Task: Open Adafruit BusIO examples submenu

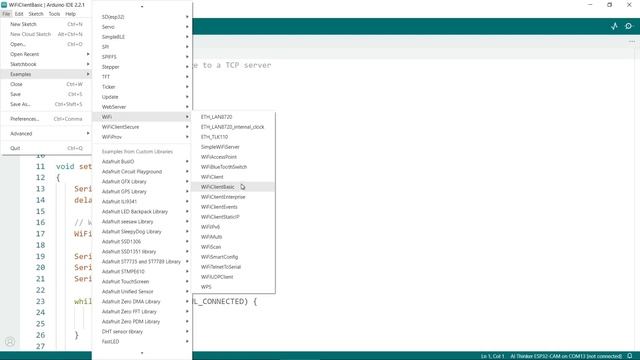Action: point(142,162)
